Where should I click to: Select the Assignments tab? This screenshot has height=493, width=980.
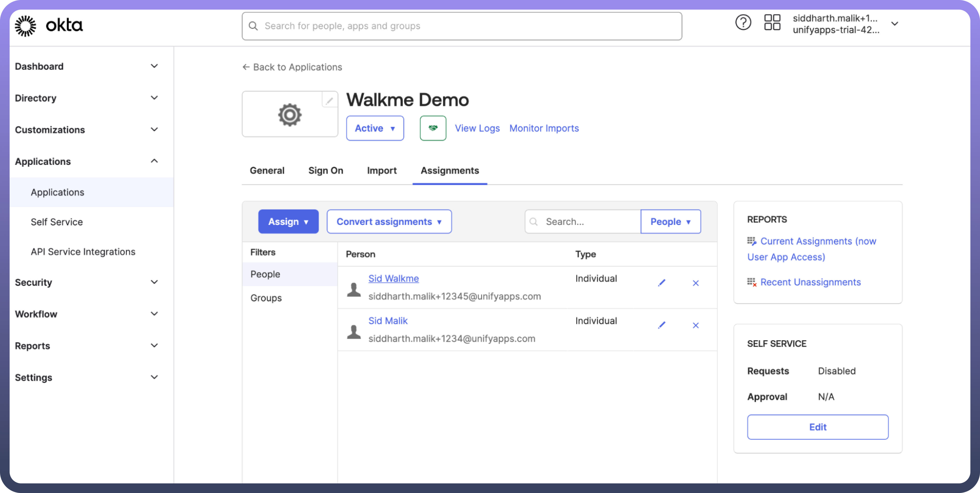tap(450, 170)
